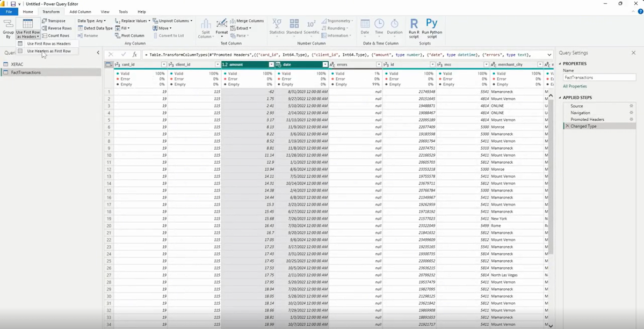Open settings gear for Promoted Headers step
This screenshot has height=329, width=644.
click(x=631, y=119)
